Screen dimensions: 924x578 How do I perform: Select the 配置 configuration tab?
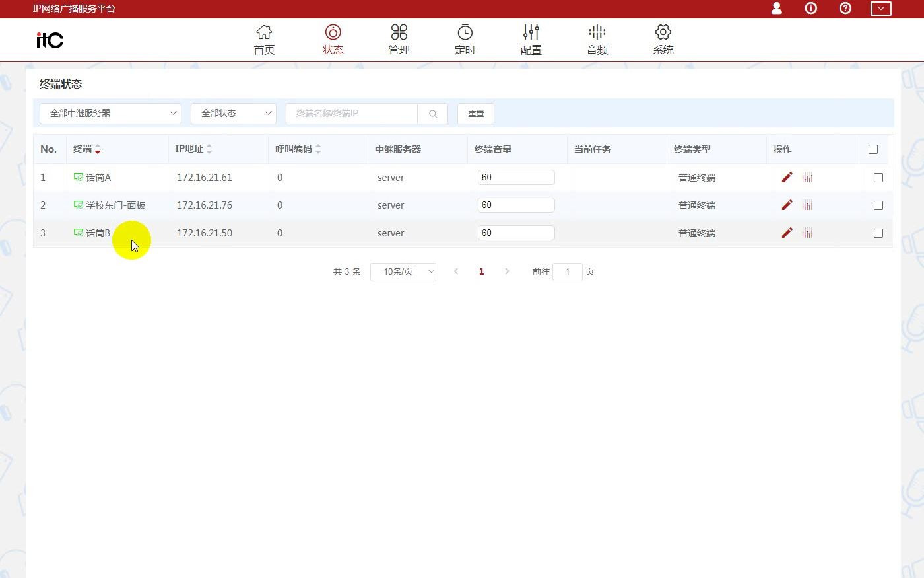[x=531, y=40]
